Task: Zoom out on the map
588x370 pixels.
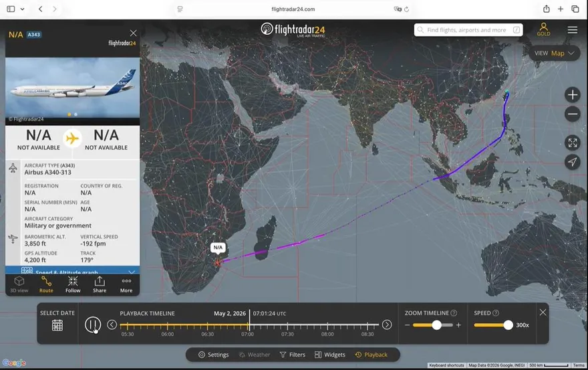Action: [572, 114]
